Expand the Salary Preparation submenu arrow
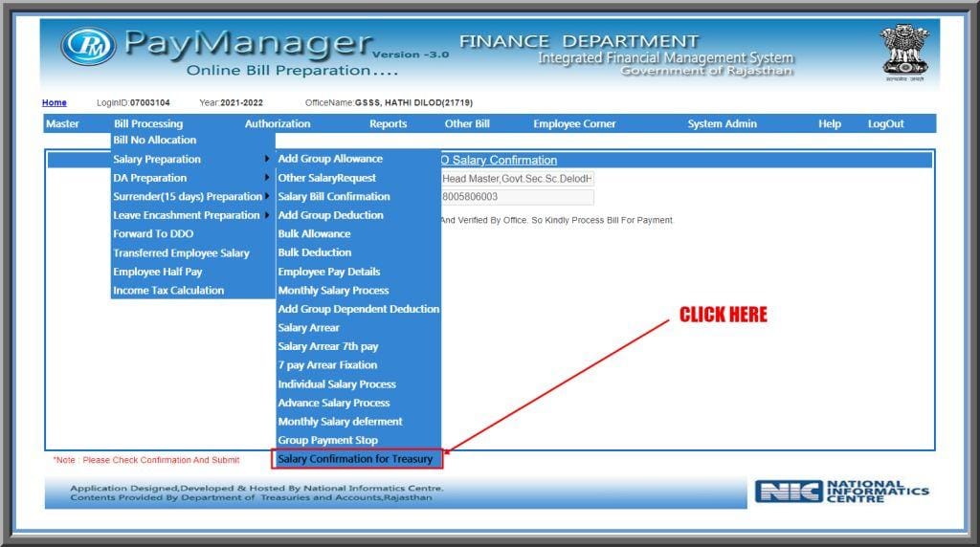Screen dimensions: 980x547 pyautogui.click(x=268, y=159)
